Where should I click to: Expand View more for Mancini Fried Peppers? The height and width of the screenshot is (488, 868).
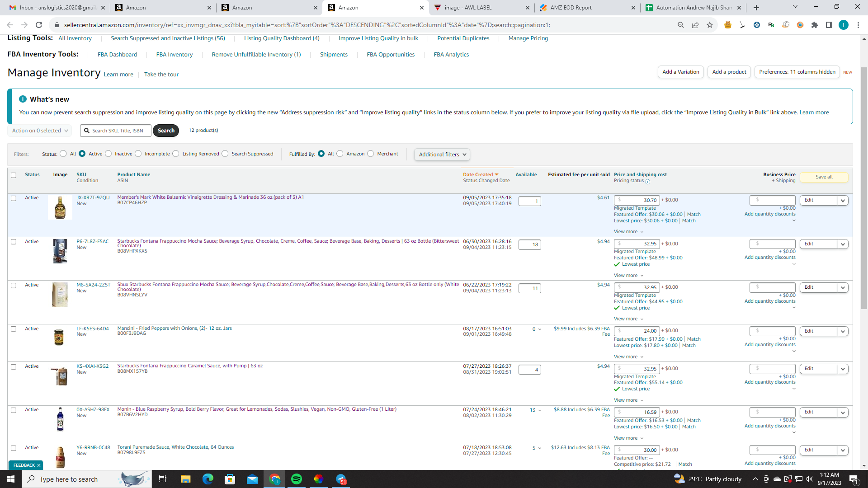click(628, 357)
